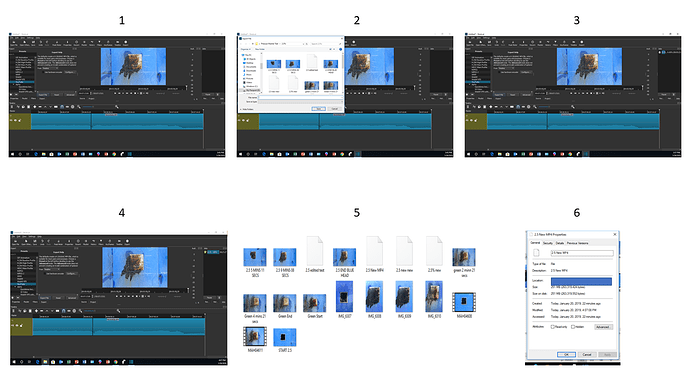Screen dimensions: 690x388
Task: Click the blue help icon in export dialog
Action: coord(340,49)
